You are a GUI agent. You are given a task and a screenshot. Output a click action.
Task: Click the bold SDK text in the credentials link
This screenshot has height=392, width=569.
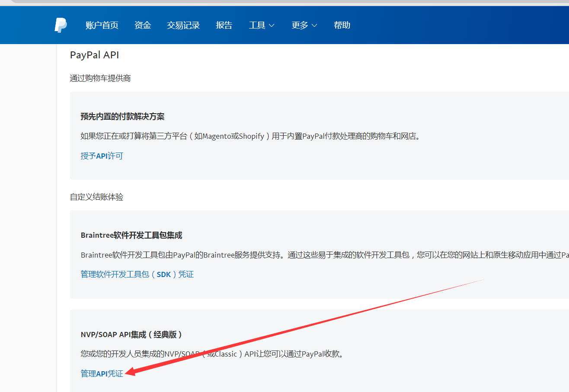[164, 274]
